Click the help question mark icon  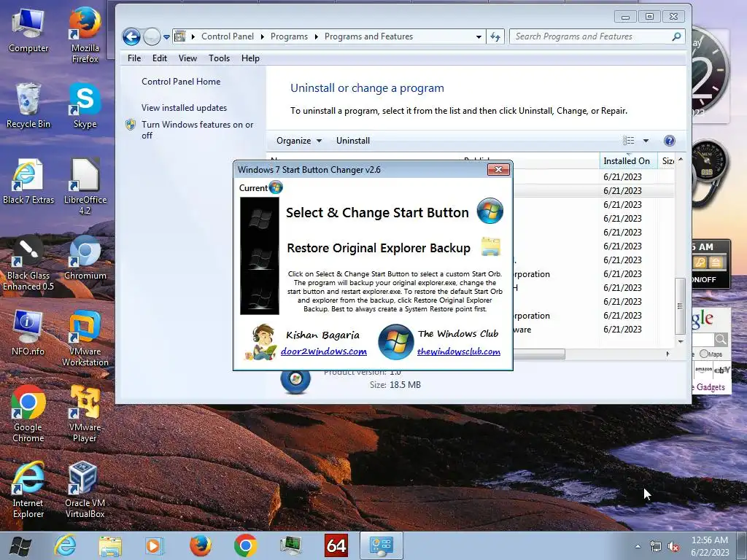pyautogui.click(x=670, y=141)
